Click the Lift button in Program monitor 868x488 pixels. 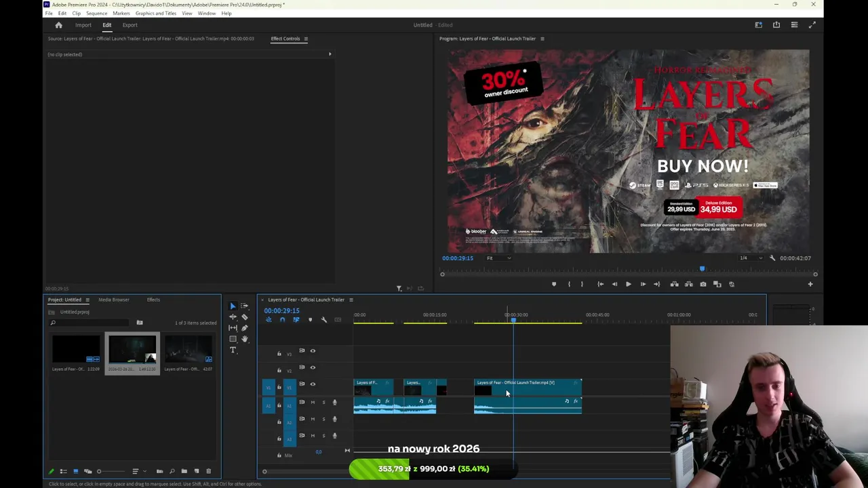tap(674, 284)
